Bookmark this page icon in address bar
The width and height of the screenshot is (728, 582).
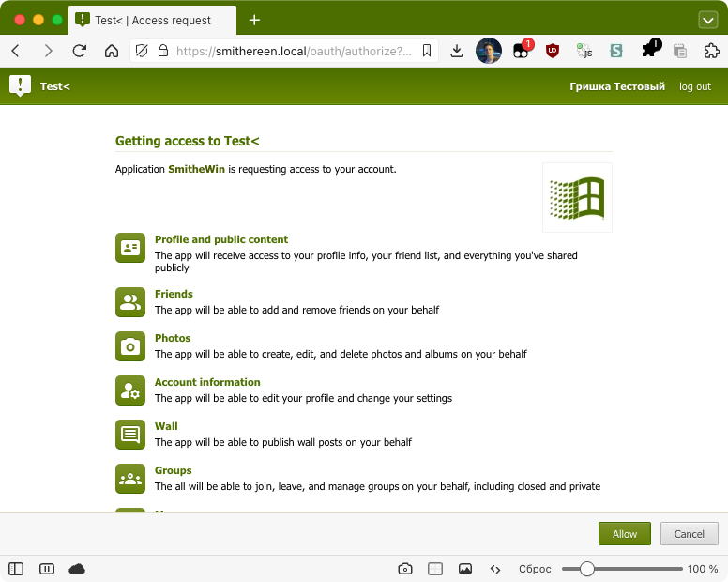pyautogui.click(x=427, y=51)
